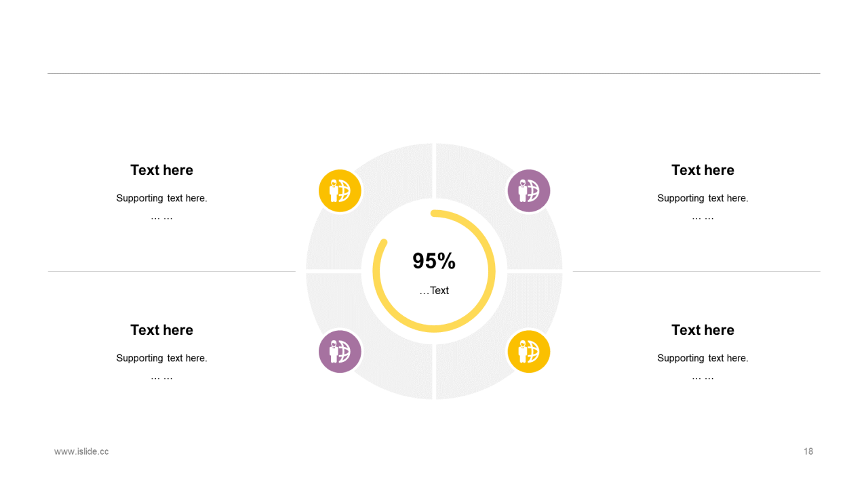868x488 pixels.
Task: Select the top-left Text here heading
Action: coord(161,170)
